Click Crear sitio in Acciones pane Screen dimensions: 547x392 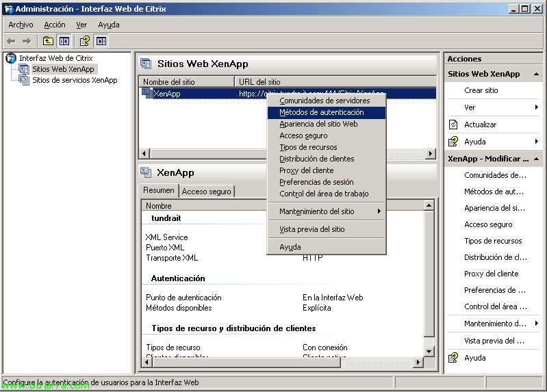[481, 90]
